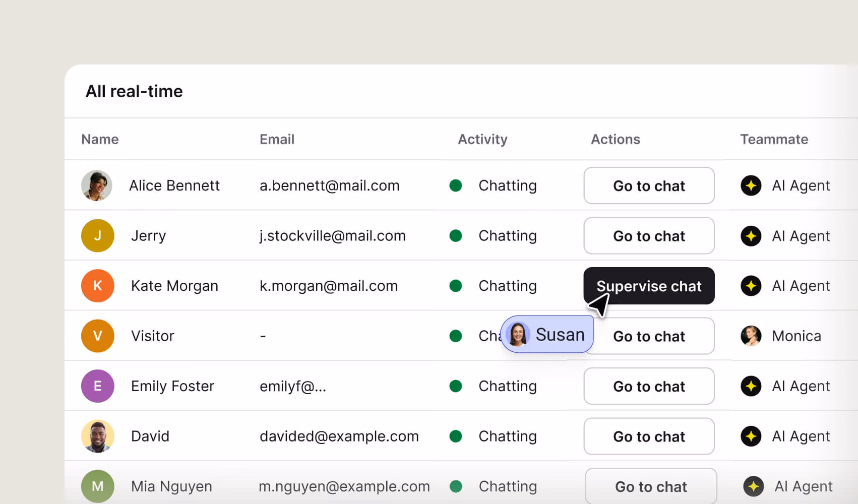Click the Activity column header
The width and height of the screenshot is (858, 504).
click(x=482, y=139)
